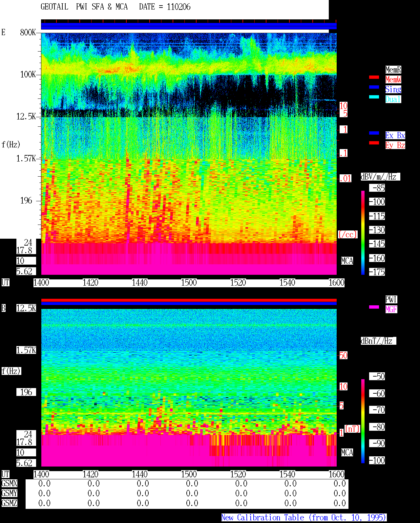420x523 pixels.
Task: Click the magnetic field color scale bar
Action: tap(363, 421)
